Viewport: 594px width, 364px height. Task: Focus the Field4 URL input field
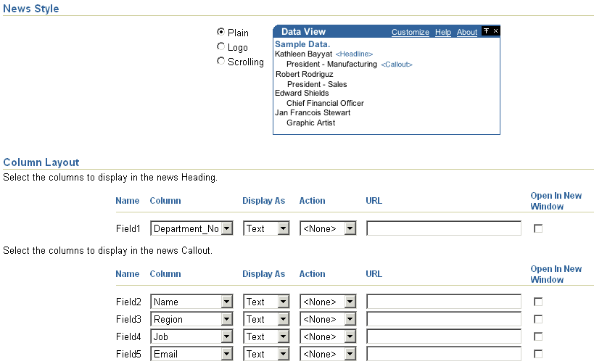[x=444, y=336]
